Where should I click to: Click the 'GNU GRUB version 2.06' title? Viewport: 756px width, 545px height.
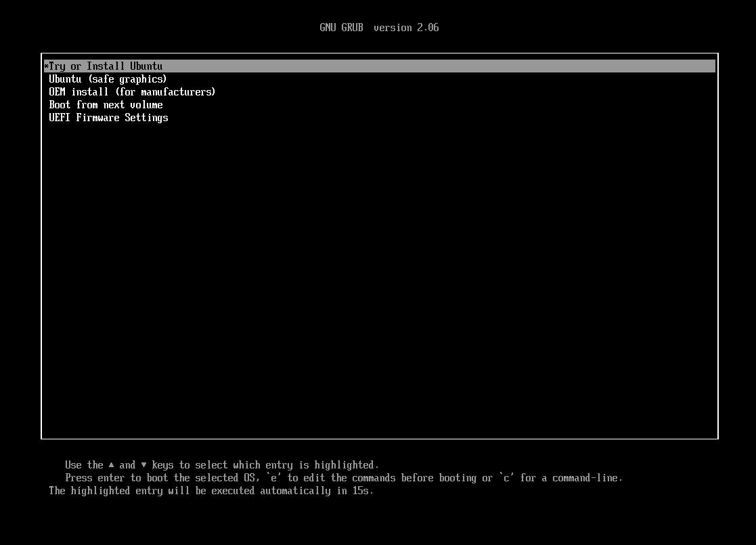coord(379,28)
